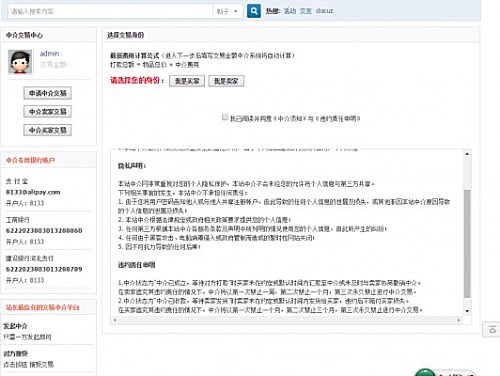Click the back-to-top icon at right edge
The height and width of the screenshot is (376, 500).
pos(492,330)
